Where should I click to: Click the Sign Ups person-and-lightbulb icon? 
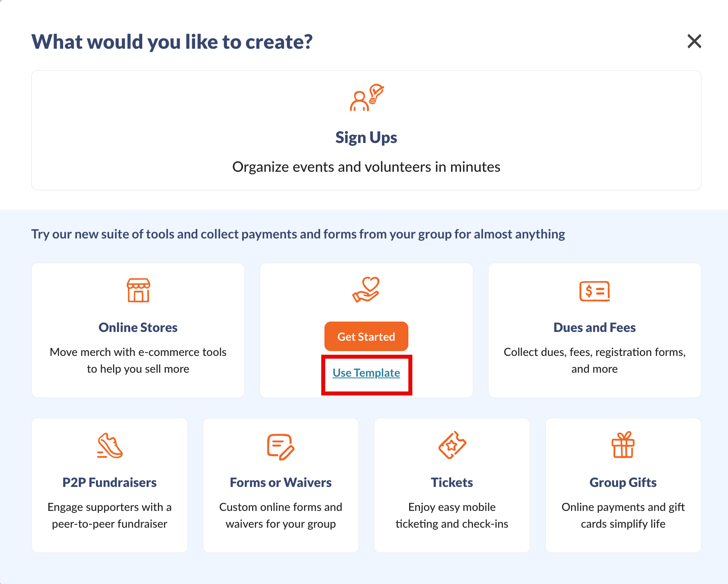366,98
